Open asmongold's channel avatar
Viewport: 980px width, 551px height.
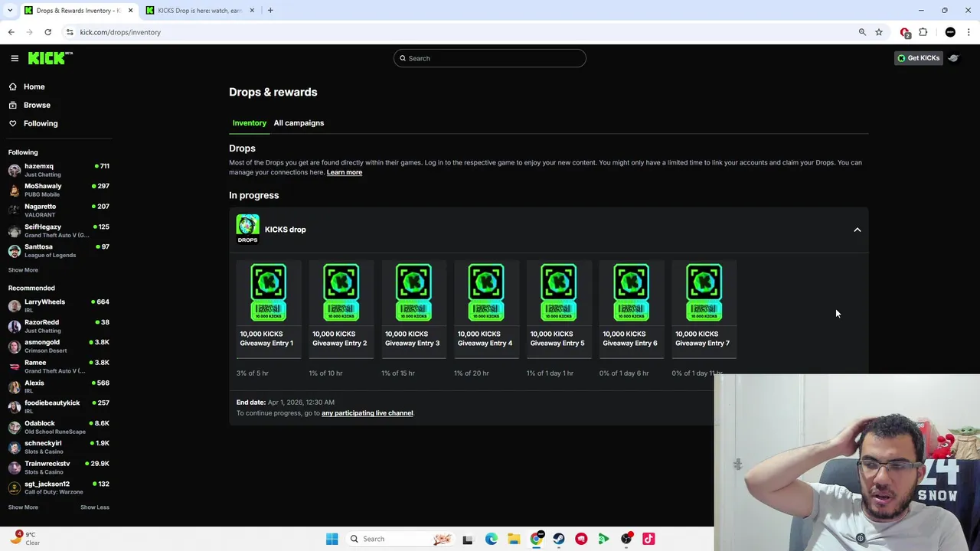click(15, 346)
